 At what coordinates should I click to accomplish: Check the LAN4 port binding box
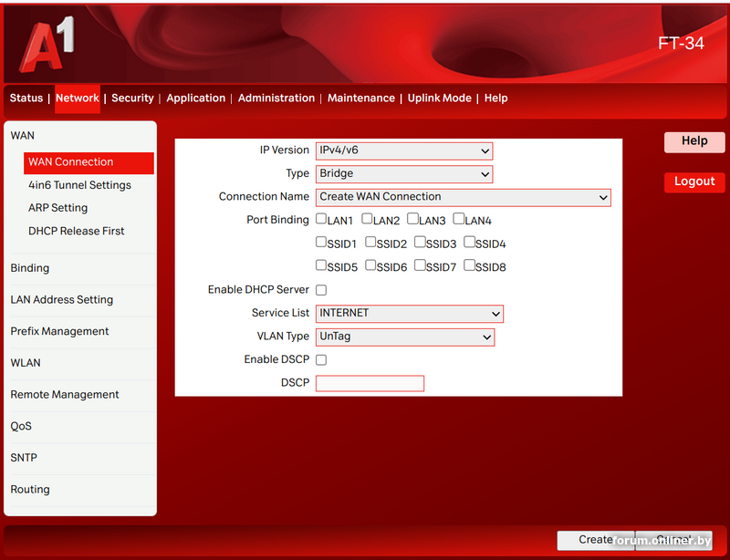(x=459, y=219)
